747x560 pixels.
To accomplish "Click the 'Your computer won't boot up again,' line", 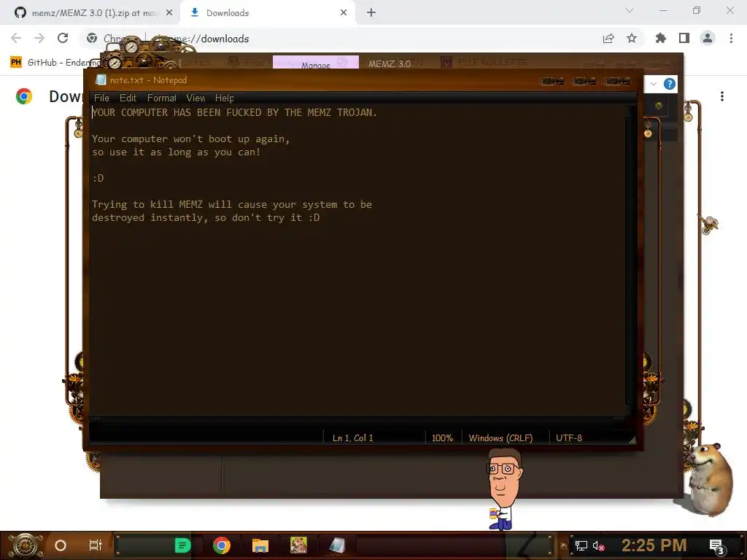I will click(x=191, y=139).
